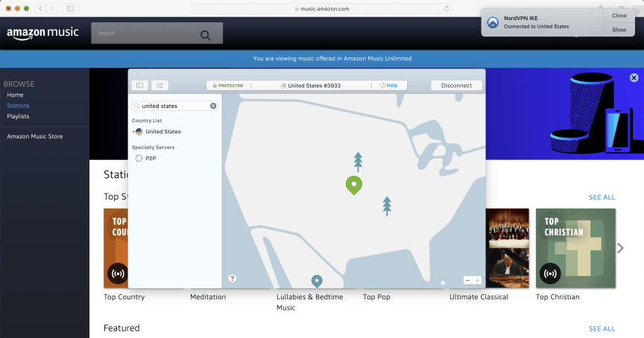Zoom out the map with minus button
Viewport: 644px width, 338px height.
(x=467, y=280)
